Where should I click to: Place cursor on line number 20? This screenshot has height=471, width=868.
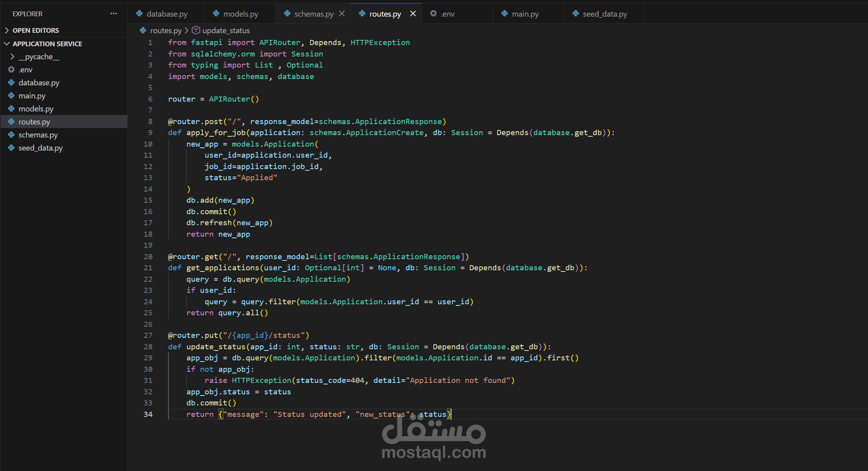pyautogui.click(x=148, y=256)
